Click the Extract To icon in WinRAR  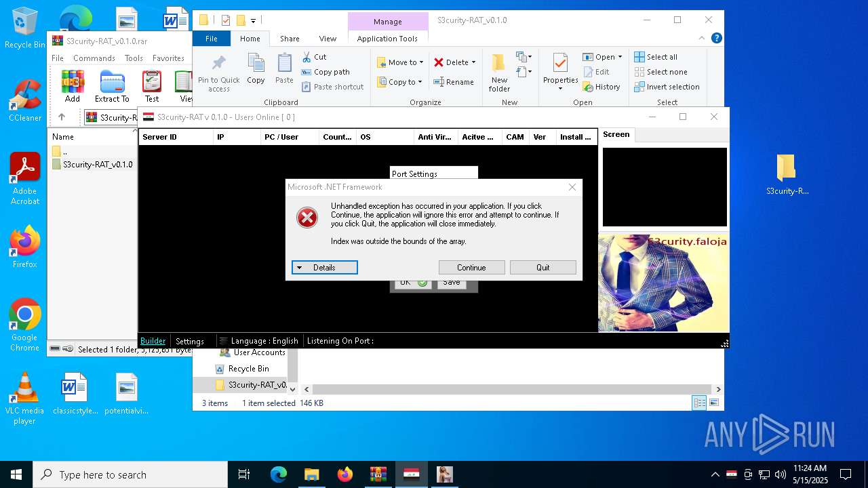pyautogui.click(x=112, y=86)
